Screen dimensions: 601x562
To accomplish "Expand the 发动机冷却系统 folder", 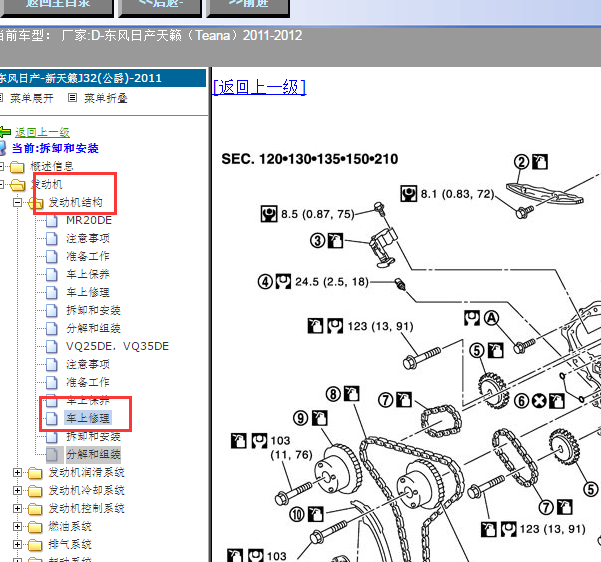I will coord(17,490).
